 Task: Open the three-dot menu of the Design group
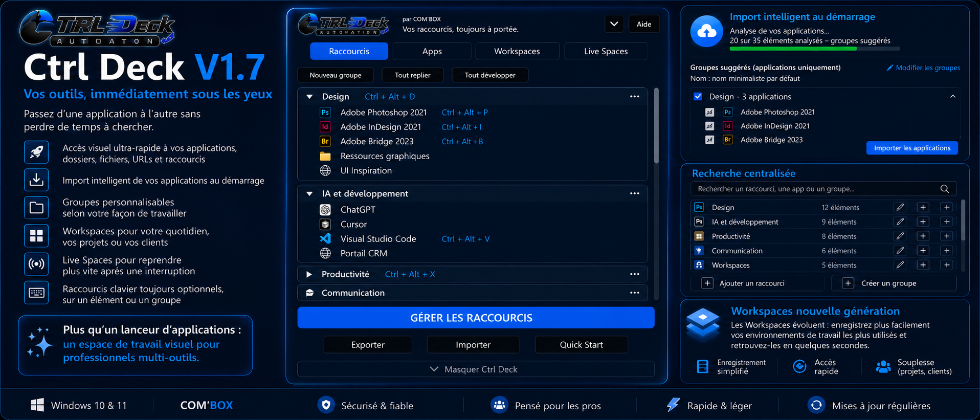pyautogui.click(x=635, y=97)
